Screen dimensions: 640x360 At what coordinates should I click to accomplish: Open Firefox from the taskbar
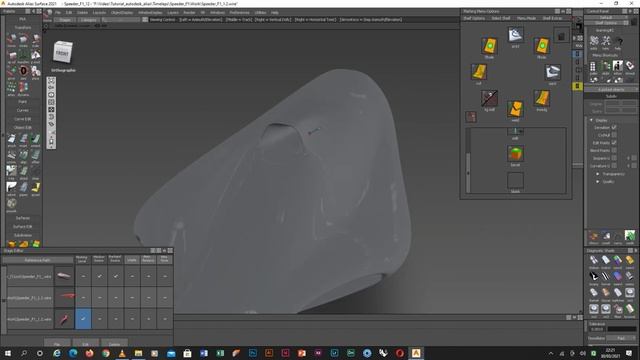(x=89, y=353)
